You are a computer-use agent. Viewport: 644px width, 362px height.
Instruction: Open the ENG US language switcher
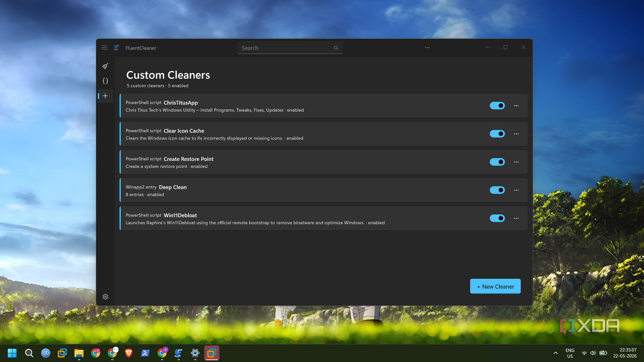pyautogui.click(x=570, y=353)
